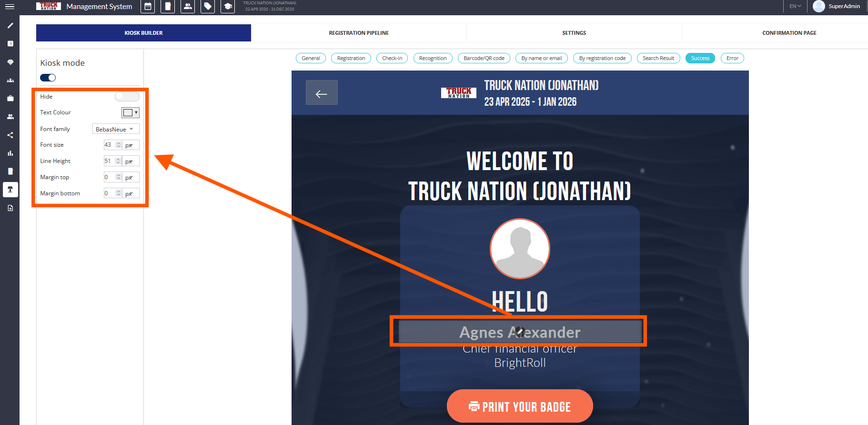This screenshot has height=425, width=868.
Task: Select the pencil edit icon in sidebar
Action: click(x=10, y=26)
